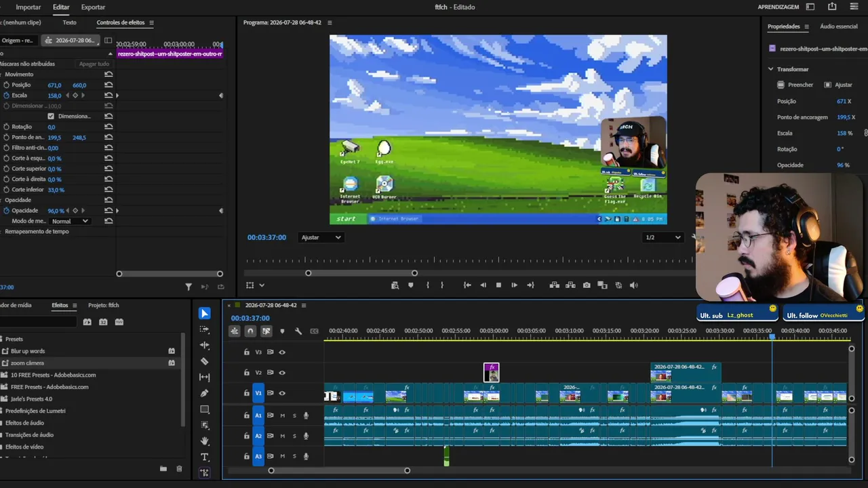Switch to the Importar workspace

(x=28, y=7)
